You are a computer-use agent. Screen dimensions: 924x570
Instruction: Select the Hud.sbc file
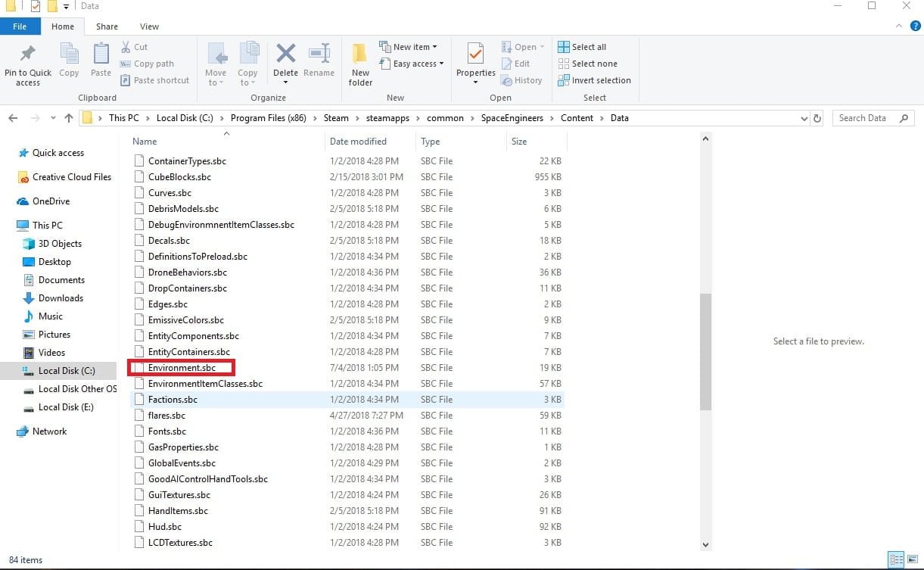click(x=165, y=527)
